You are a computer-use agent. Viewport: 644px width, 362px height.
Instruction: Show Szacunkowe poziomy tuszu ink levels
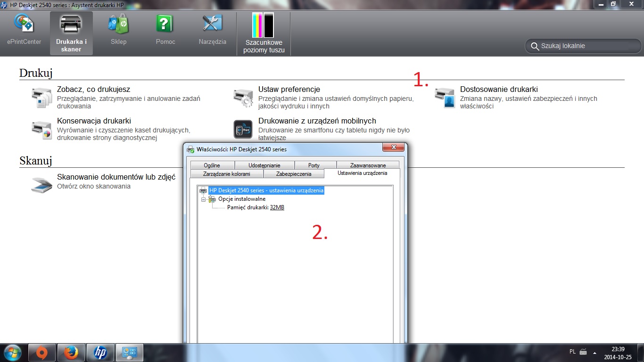pos(264,33)
